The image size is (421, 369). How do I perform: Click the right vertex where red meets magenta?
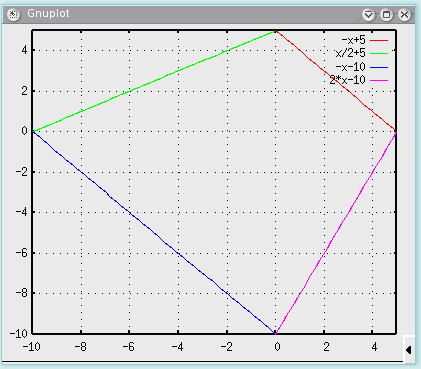point(396,132)
